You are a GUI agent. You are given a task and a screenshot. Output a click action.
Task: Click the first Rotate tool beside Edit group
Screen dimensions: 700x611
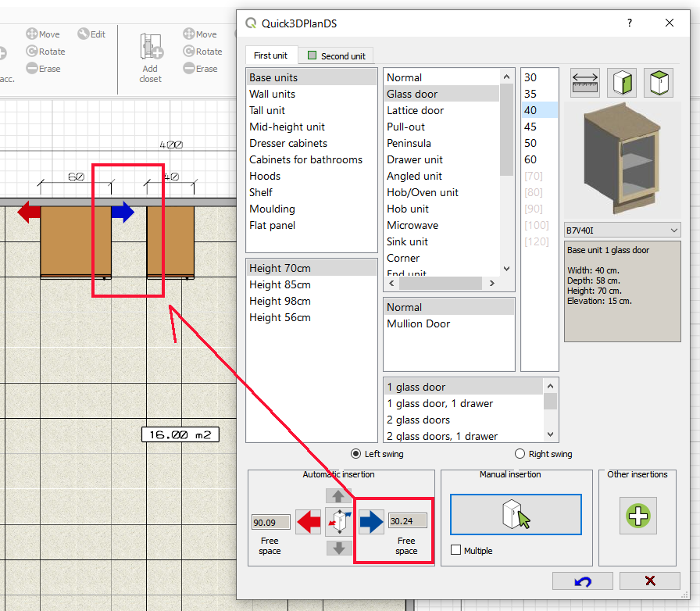click(x=45, y=52)
